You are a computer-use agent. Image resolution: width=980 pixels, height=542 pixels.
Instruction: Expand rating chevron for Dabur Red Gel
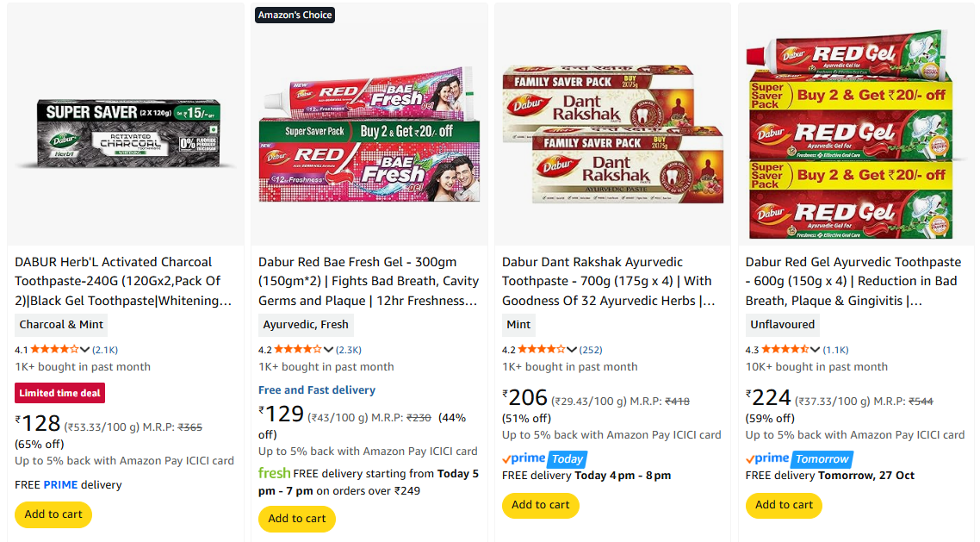pos(816,350)
